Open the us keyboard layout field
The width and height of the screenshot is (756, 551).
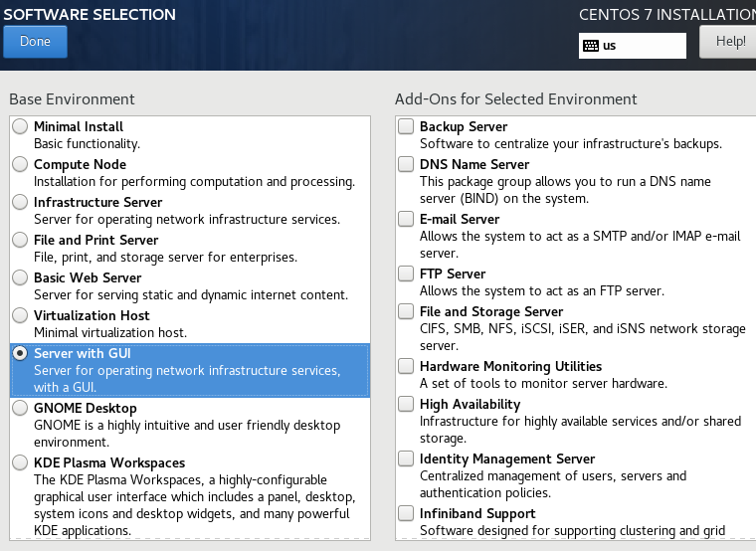click(643, 46)
